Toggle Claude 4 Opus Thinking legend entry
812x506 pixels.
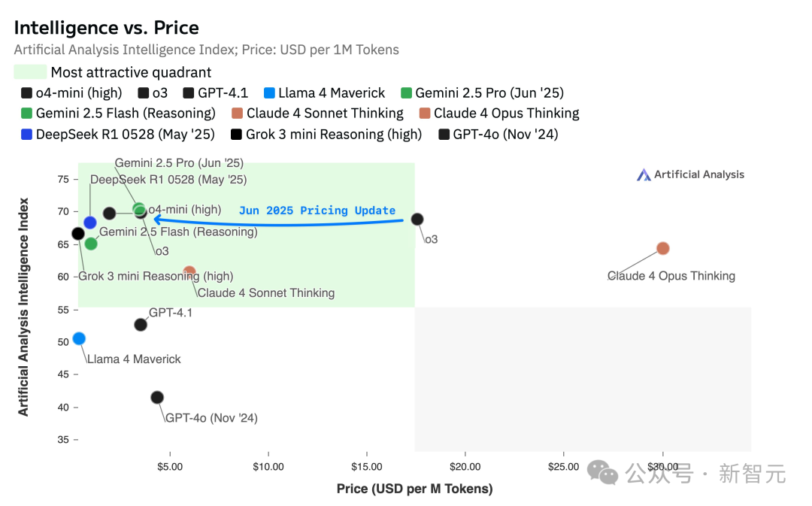coord(499,113)
